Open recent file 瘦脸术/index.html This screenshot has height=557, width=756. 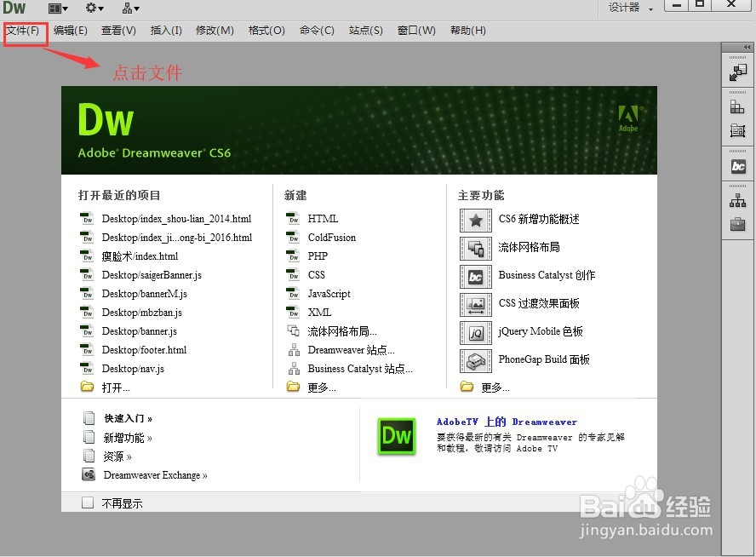pos(140,256)
